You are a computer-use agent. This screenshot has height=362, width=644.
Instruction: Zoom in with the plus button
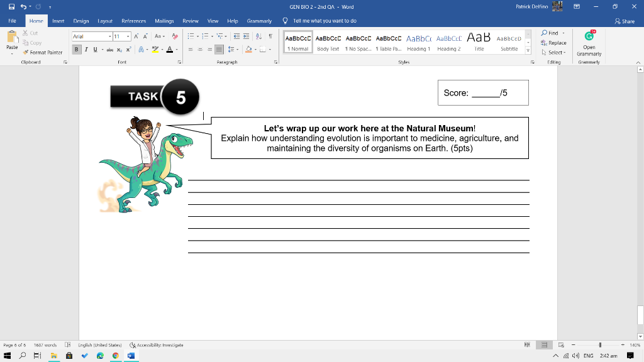(623, 345)
